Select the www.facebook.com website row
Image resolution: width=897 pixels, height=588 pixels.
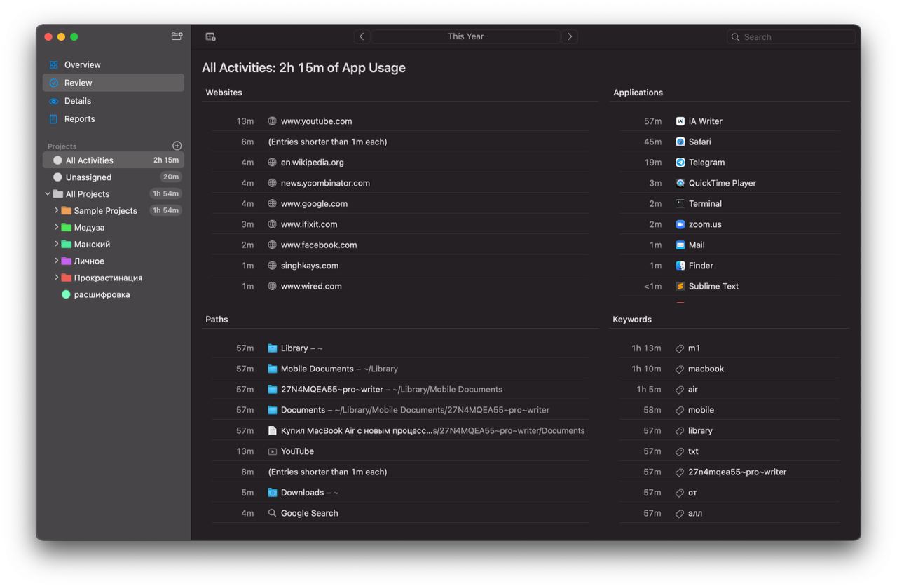pyautogui.click(x=400, y=245)
